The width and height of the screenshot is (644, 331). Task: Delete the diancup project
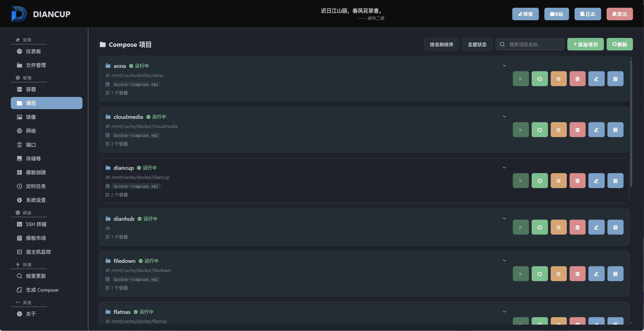click(x=577, y=181)
